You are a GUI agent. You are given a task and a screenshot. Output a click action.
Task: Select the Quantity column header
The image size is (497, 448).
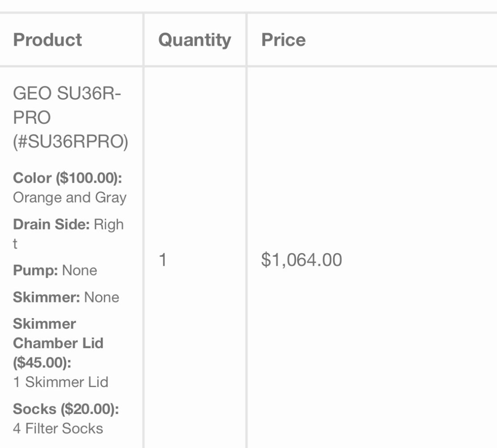pos(194,40)
